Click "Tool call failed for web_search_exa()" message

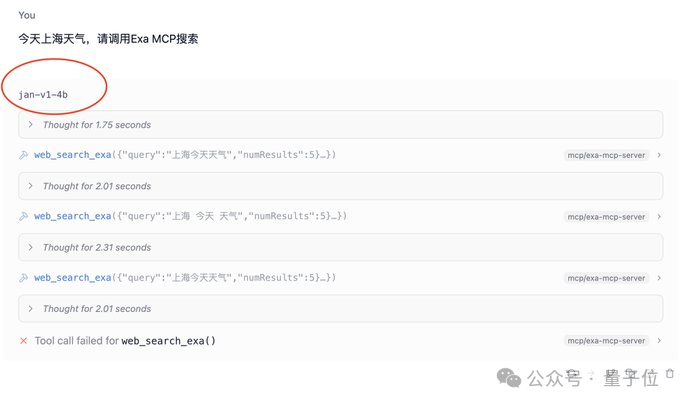click(x=125, y=341)
